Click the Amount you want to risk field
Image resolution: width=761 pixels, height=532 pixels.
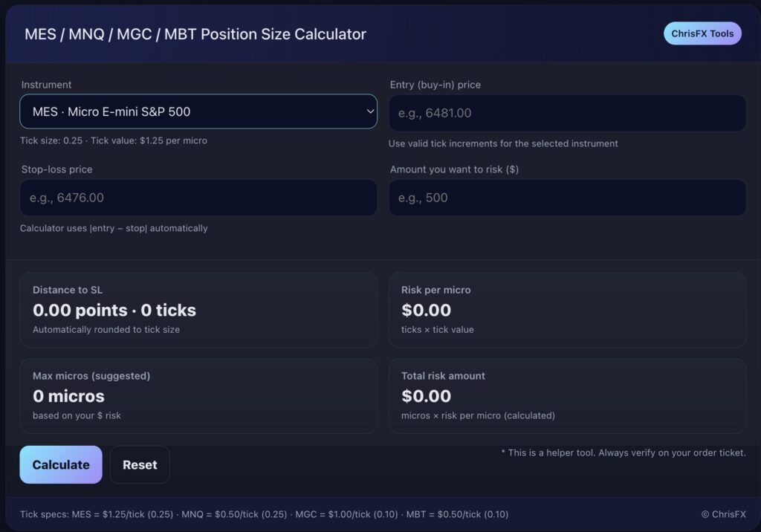[x=568, y=198]
